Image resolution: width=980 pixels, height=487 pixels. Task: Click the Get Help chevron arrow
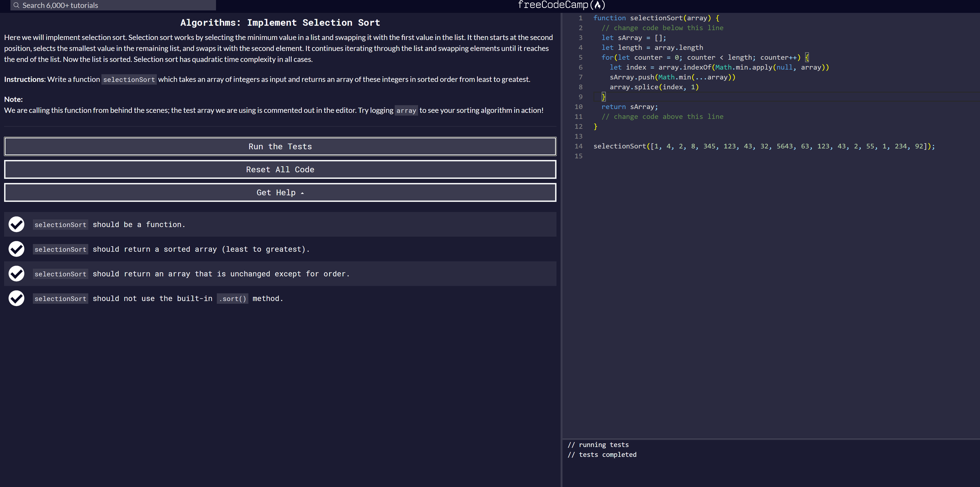(302, 193)
